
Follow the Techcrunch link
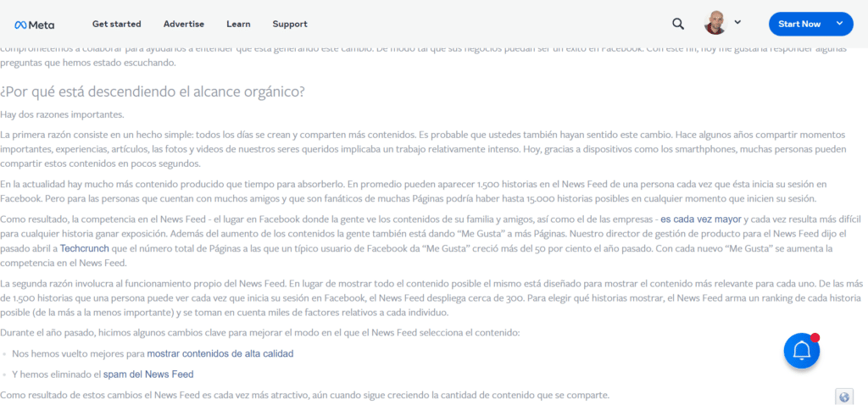pos(85,248)
